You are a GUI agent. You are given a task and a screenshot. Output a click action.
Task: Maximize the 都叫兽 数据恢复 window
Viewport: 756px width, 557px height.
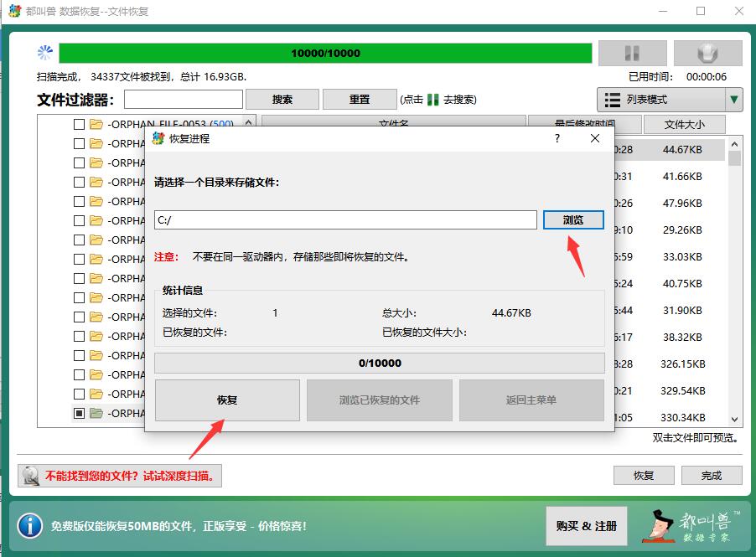(x=701, y=11)
